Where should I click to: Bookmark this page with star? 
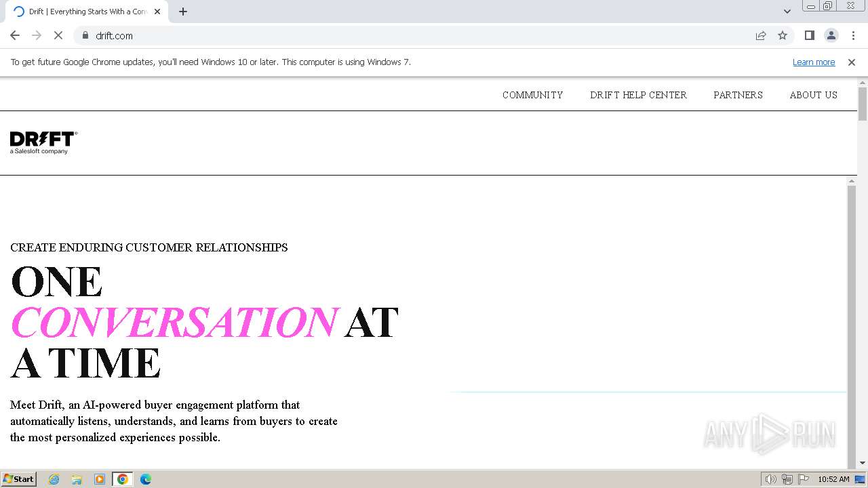coord(783,35)
